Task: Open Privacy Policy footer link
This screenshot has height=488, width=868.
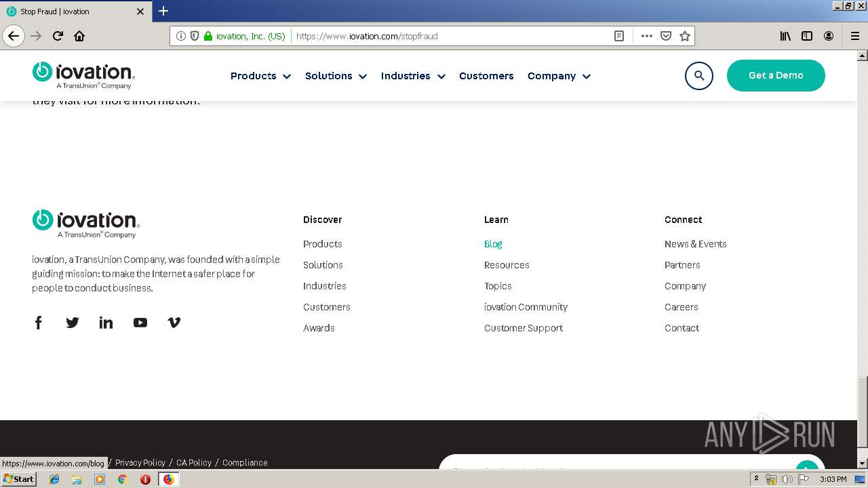Action: tap(140, 462)
